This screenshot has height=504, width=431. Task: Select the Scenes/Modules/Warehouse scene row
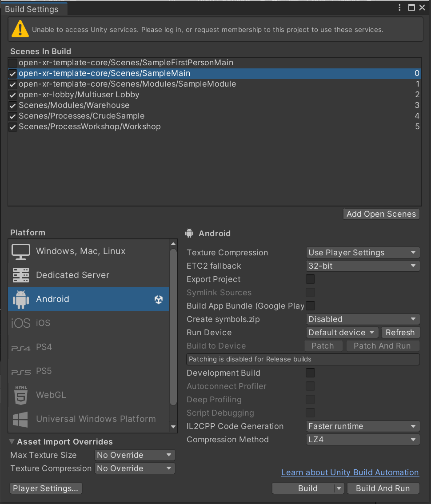[215, 105]
